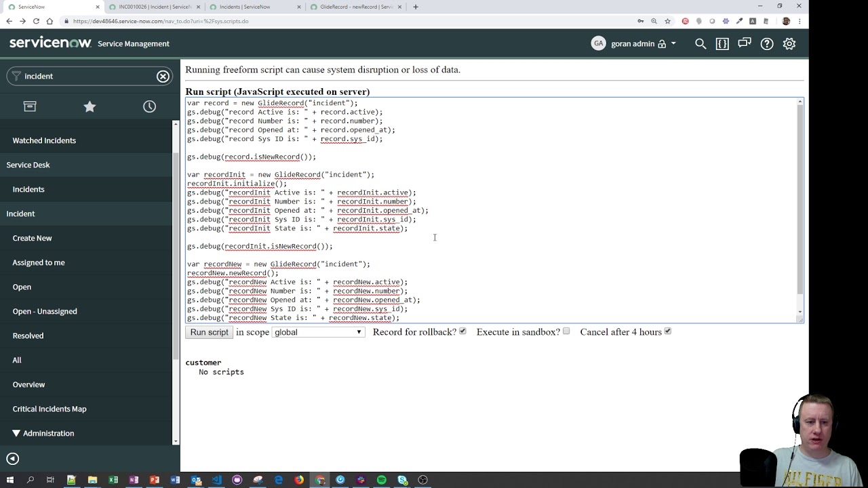
Task: Close the INC0010026 Incident tab
Action: 198,7
